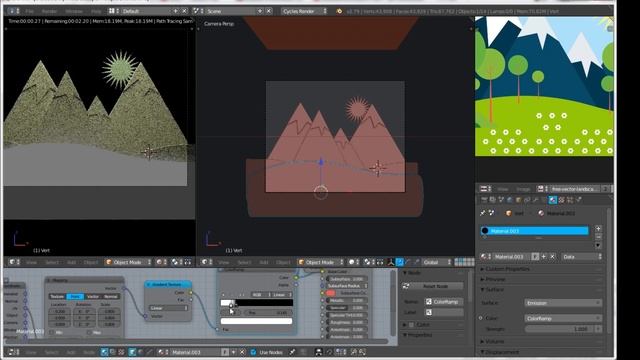The width and height of the screenshot is (640, 360).
Task: Click the ColorRamp gradient bar
Action: click(257, 303)
